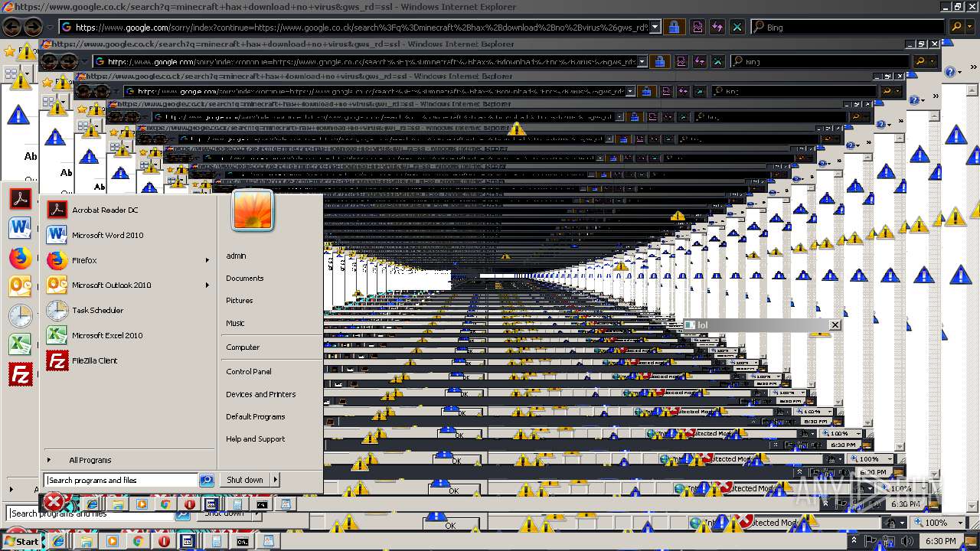Open Help and Support
980x551 pixels.
255,439
